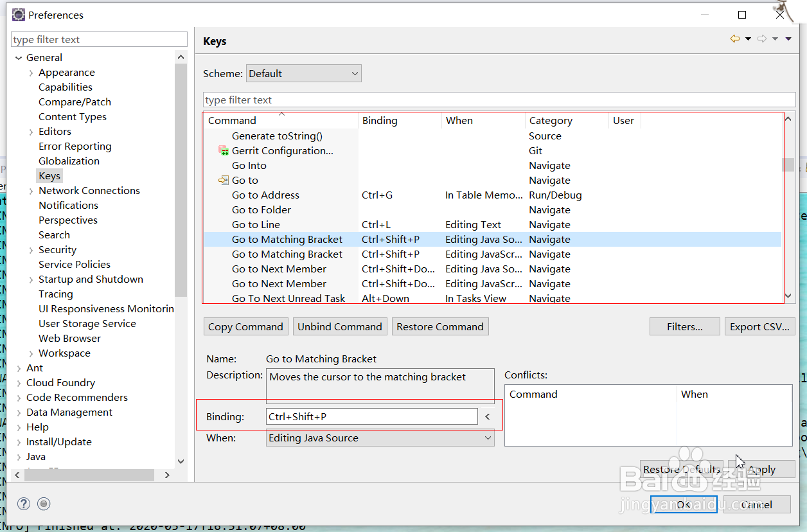Open the Filters... dialog button

point(685,326)
